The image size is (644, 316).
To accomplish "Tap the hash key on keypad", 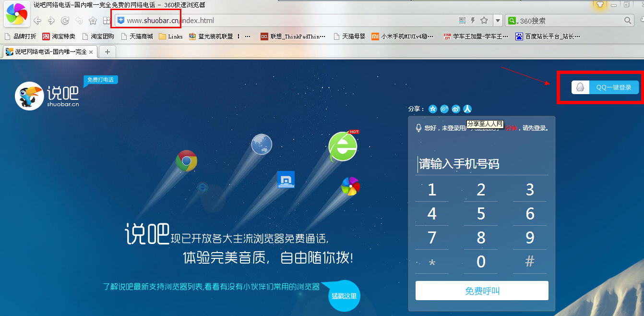I will coord(530,262).
